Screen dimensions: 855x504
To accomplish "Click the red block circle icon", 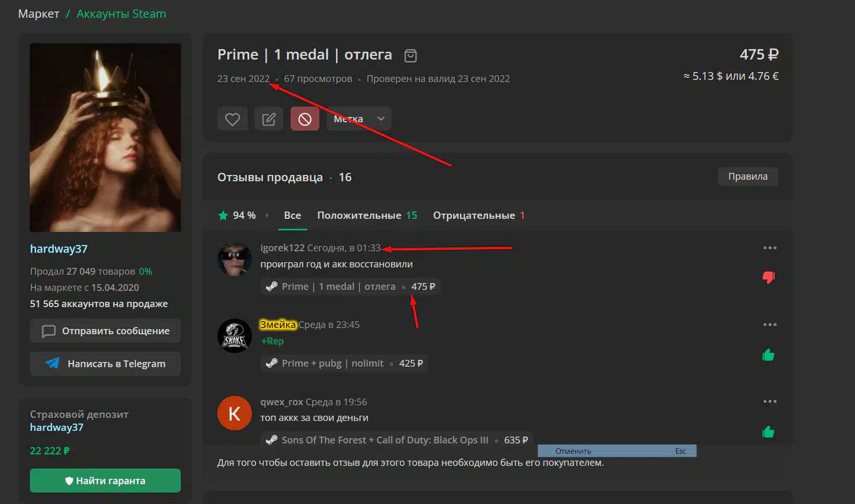I will point(305,119).
